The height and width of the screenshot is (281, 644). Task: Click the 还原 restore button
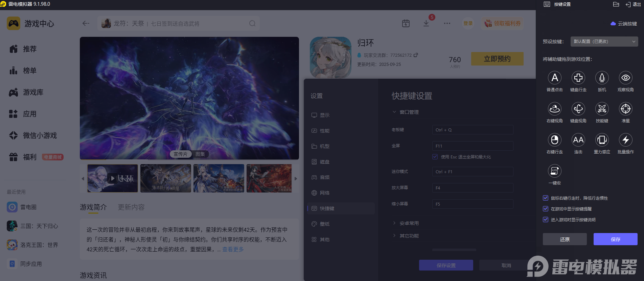(565, 239)
